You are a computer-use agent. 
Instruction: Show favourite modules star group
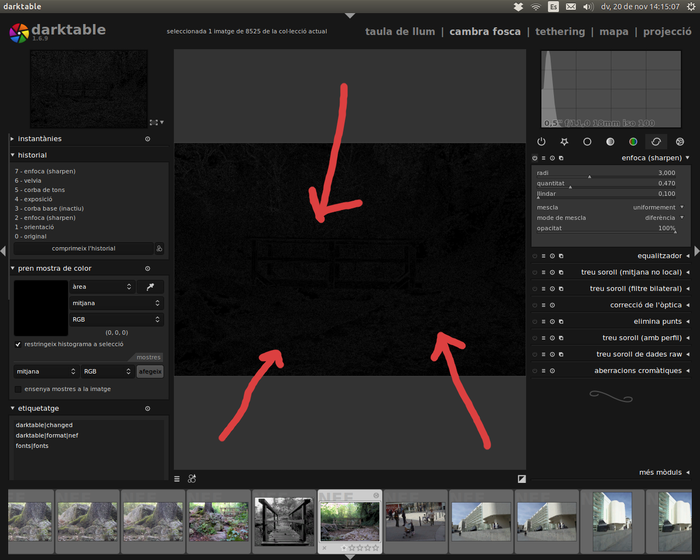click(x=564, y=142)
